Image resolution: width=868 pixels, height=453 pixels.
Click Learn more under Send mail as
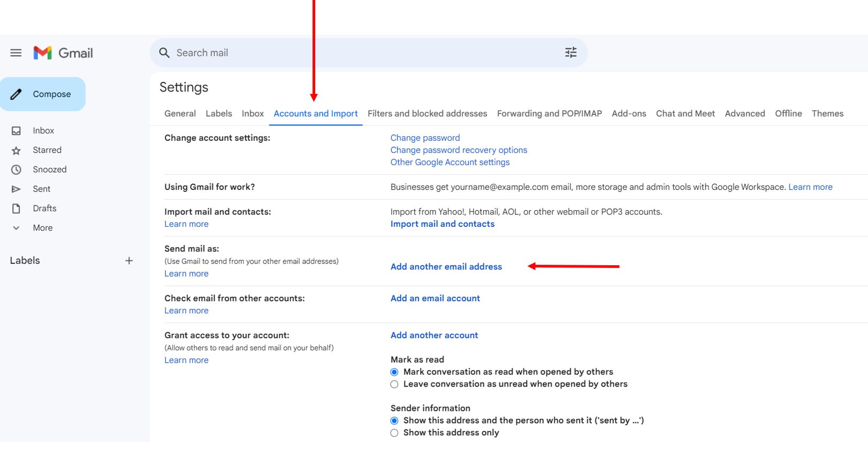(x=186, y=274)
